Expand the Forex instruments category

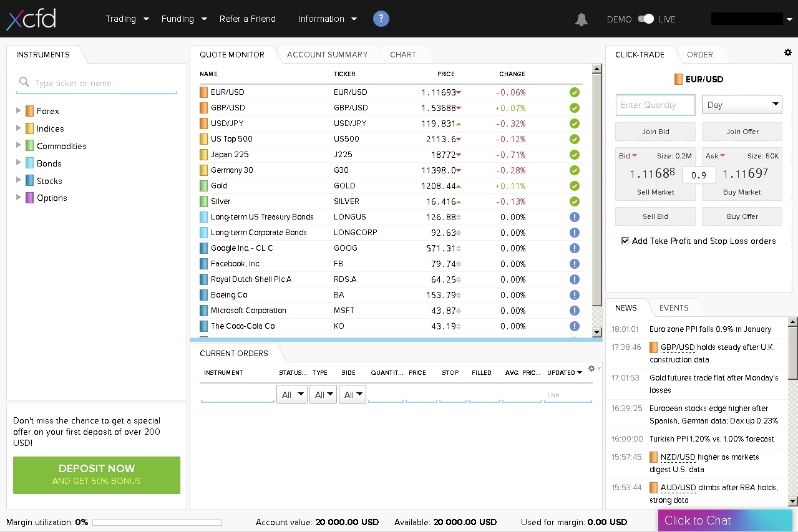pyautogui.click(x=19, y=111)
